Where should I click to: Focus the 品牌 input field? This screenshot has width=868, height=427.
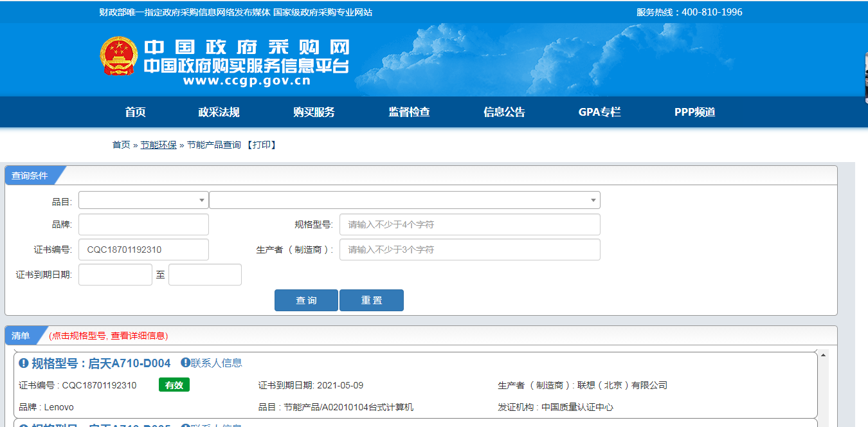[x=143, y=224]
